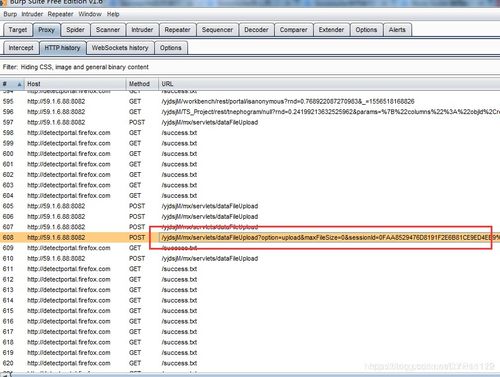Select POST request row 607
This screenshot has width=500, height=377.
250,227
